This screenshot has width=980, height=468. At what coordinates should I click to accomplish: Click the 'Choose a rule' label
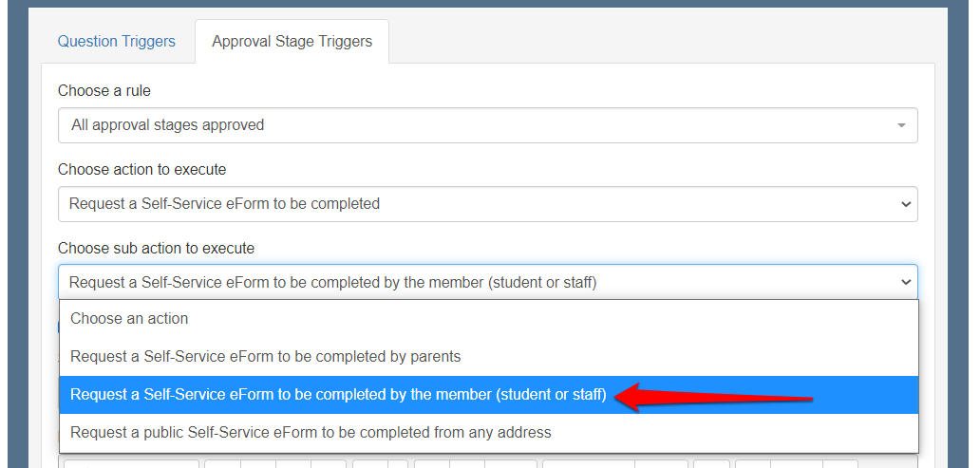104,91
